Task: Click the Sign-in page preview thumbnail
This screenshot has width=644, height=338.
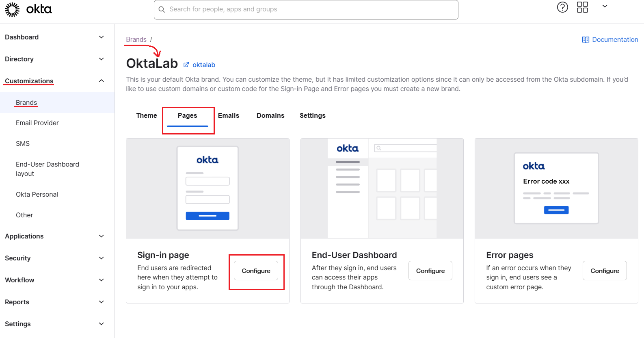Action: (x=207, y=188)
